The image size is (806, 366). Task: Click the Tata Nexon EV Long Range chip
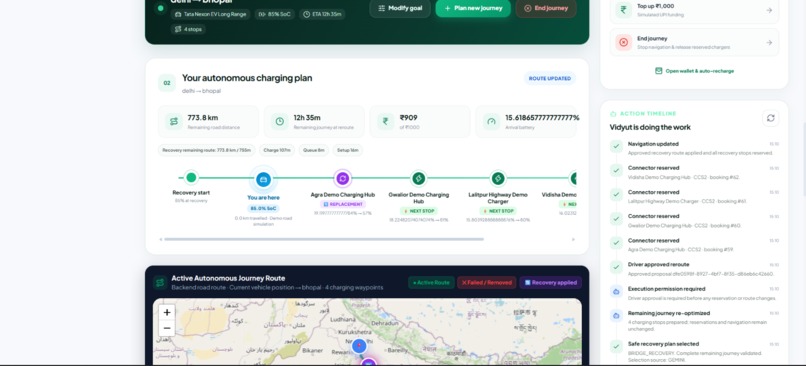(211, 14)
